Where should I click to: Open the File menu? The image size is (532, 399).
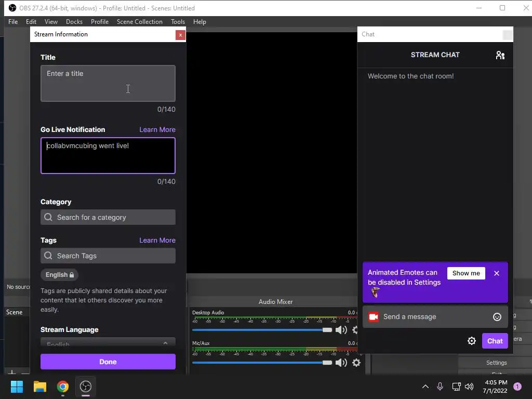[13, 22]
